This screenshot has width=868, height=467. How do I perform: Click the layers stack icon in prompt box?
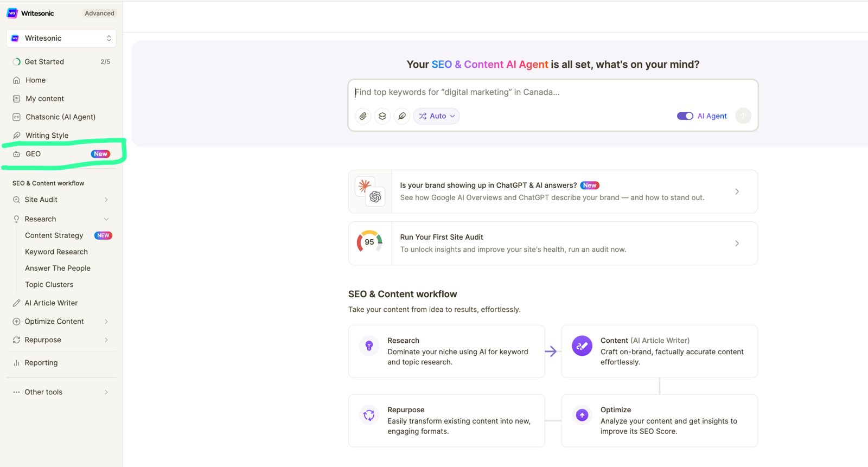[382, 116]
